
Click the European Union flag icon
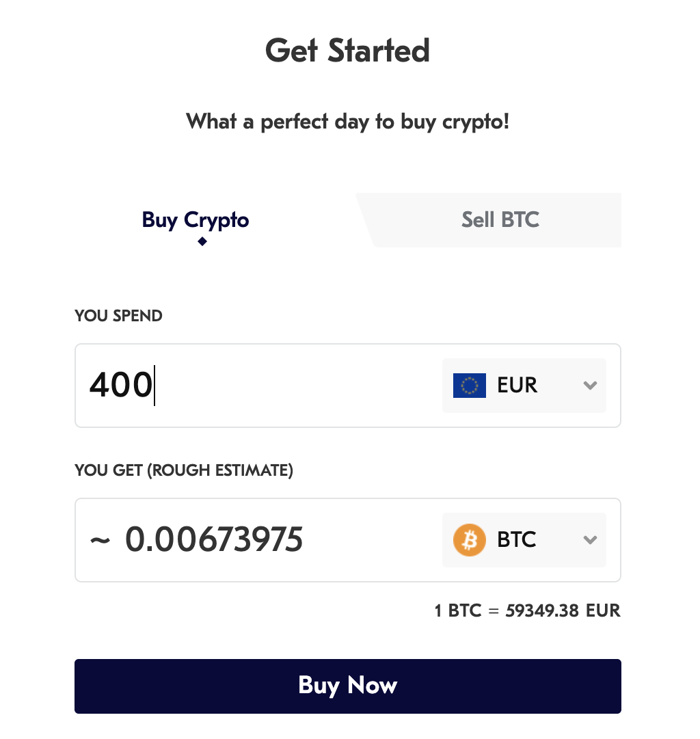(x=469, y=386)
